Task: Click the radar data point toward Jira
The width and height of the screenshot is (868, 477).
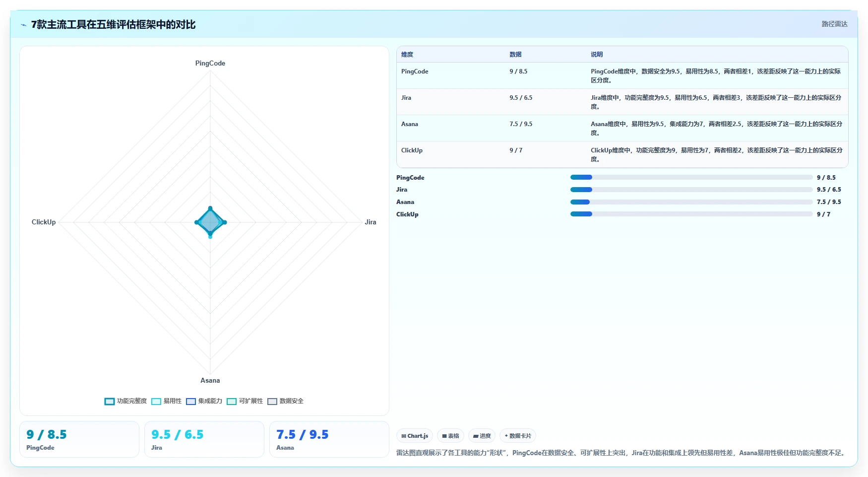Action: coord(225,222)
